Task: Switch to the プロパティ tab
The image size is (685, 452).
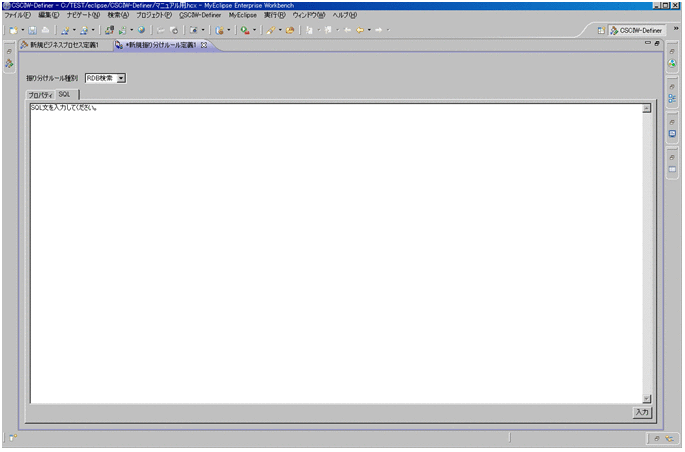Action: click(x=40, y=94)
